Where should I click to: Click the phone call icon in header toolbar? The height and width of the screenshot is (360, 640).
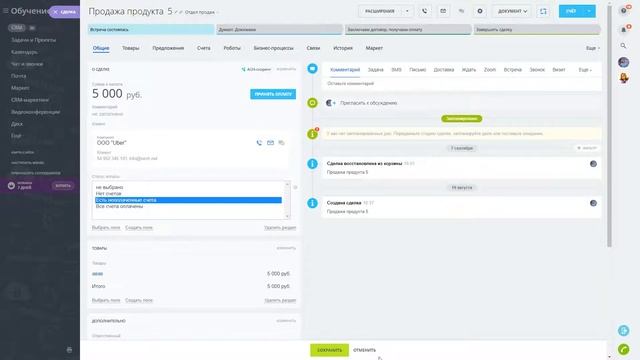click(424, 11)
